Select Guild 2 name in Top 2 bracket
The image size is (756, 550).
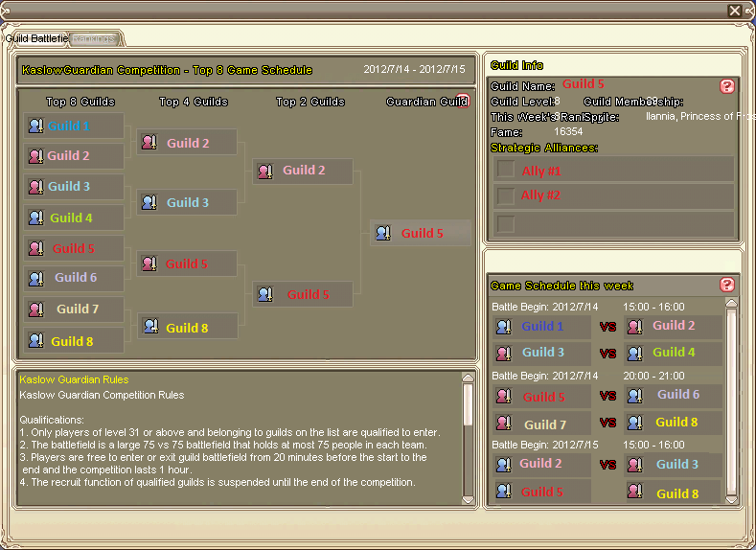click(x=304, y=170)
